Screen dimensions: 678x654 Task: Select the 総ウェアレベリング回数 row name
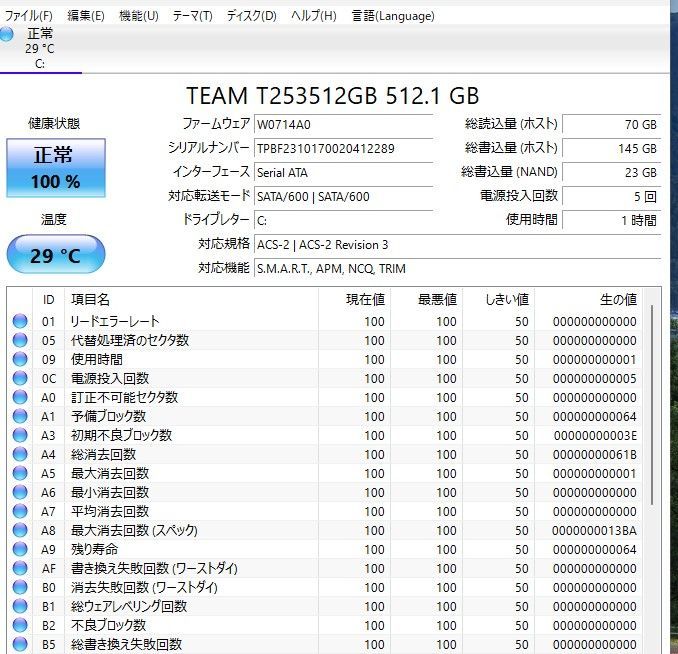pos(128,607)
